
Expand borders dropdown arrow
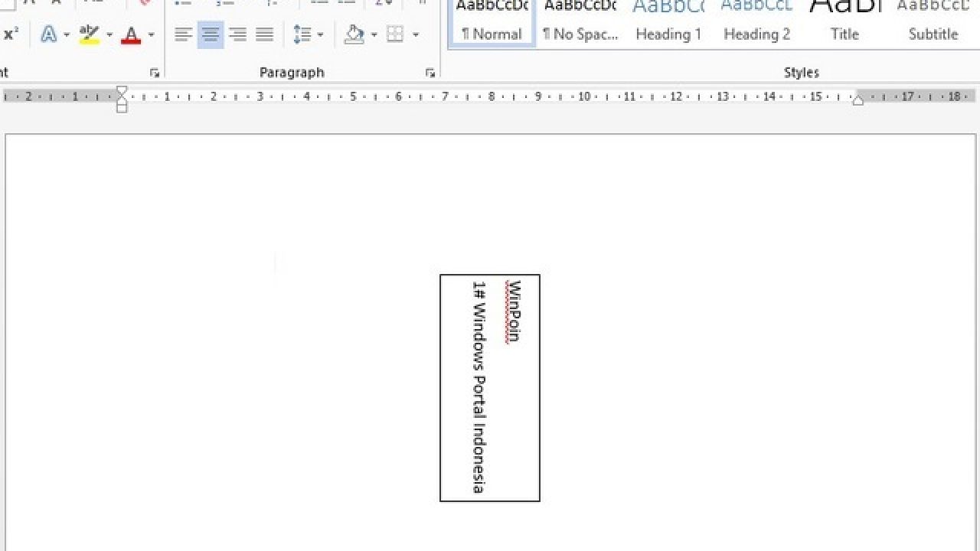[416, 34]
